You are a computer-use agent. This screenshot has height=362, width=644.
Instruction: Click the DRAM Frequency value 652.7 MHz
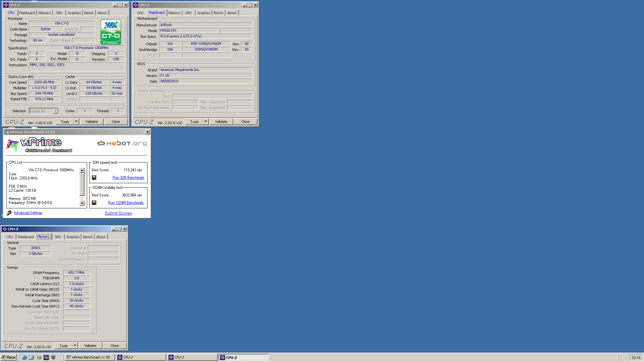[x=76, y=272]
